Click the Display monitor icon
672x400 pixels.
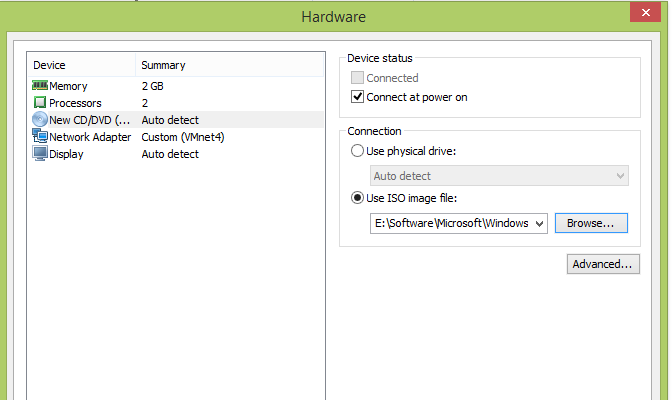(40, 154)
